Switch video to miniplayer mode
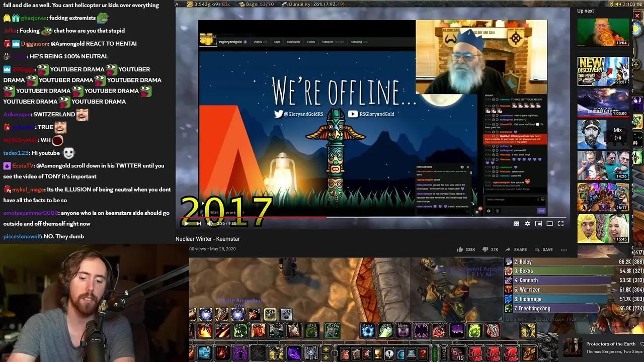The width and height of the screenshot is (644, 362). coord(538,224)
